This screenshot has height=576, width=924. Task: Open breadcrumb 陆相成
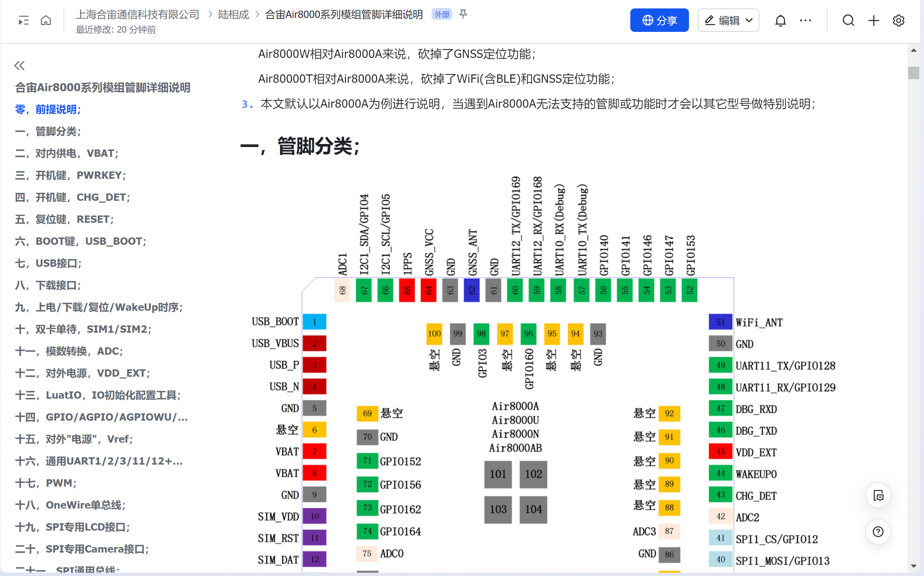point(233,15)
